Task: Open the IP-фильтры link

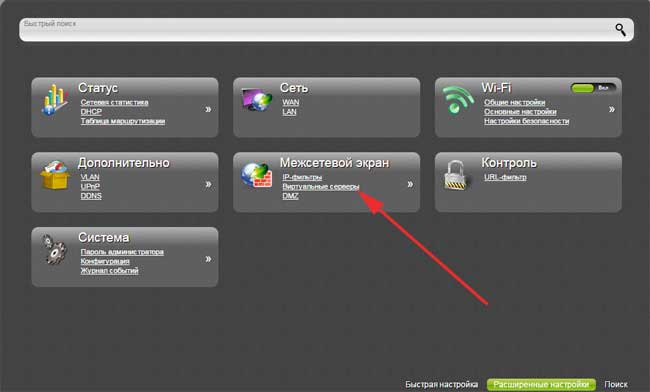Action: coord(302,177)
